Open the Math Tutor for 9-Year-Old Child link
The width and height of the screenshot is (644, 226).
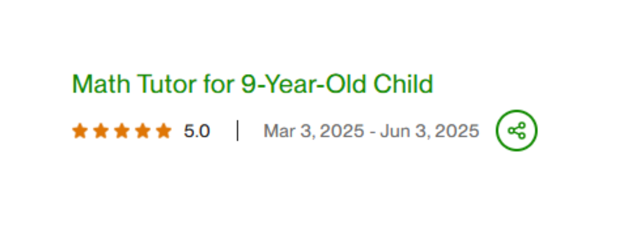[252, 84]
